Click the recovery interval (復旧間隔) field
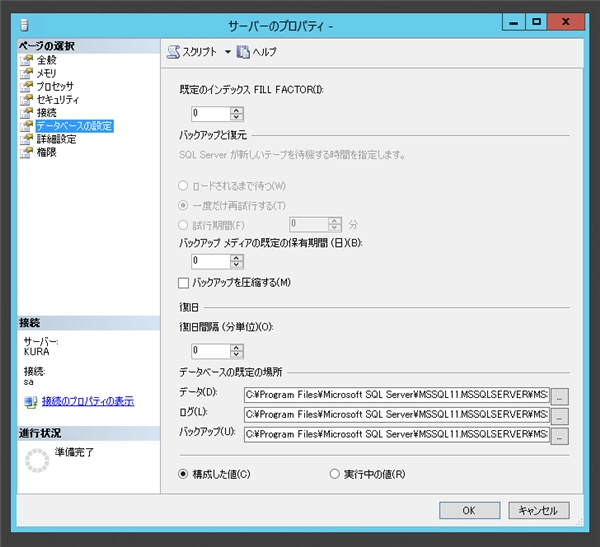Screen dimensions: 600x547 (211, 351)
